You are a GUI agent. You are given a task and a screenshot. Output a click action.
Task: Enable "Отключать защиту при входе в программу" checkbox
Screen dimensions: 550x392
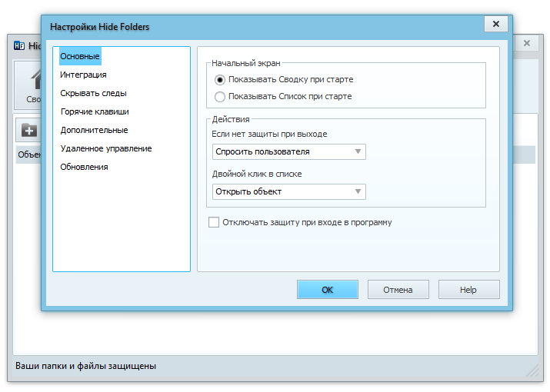point(214,223)
